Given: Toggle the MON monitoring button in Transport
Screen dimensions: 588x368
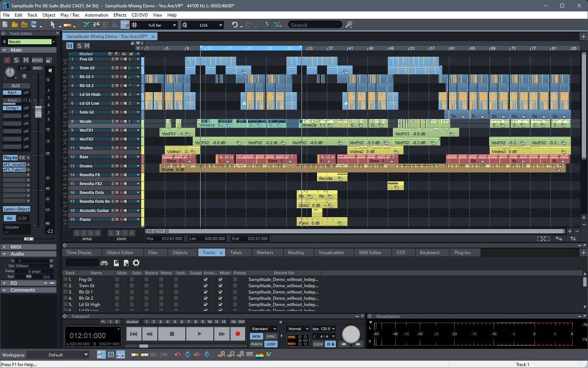Looking at the screenshot, I should [256, 336].
